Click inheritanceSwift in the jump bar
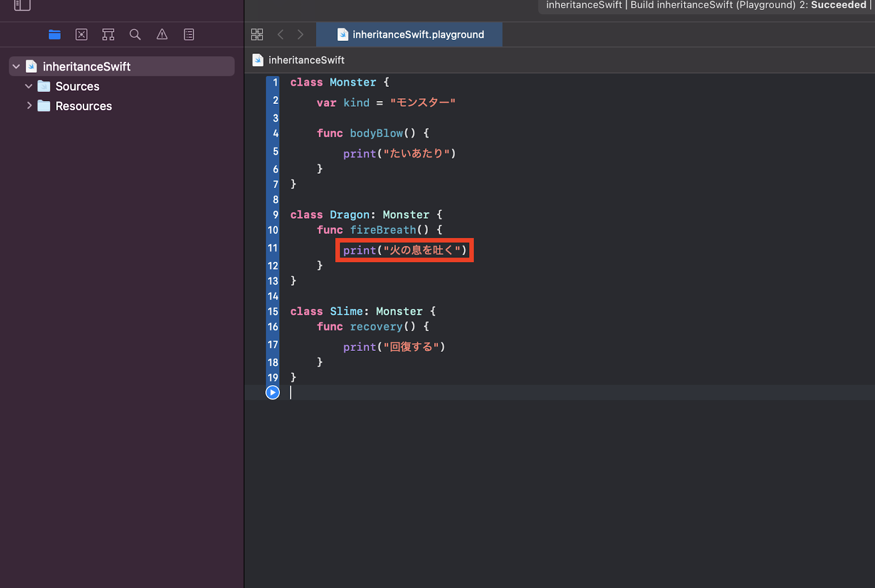875x588 pixels. click(x=306, y=60)
